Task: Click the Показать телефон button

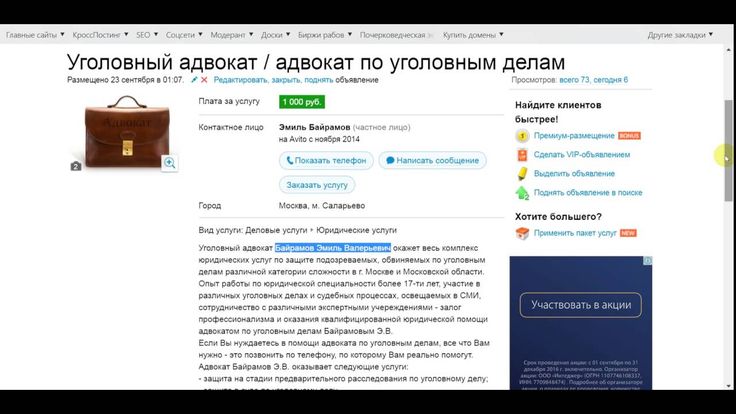Action: tap(326, 161)
